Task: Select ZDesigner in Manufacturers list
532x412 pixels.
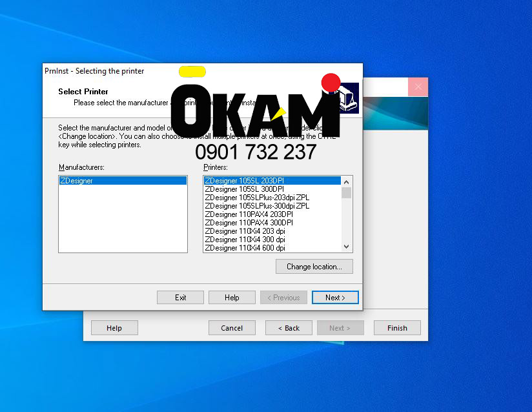Action: [123, 181]
